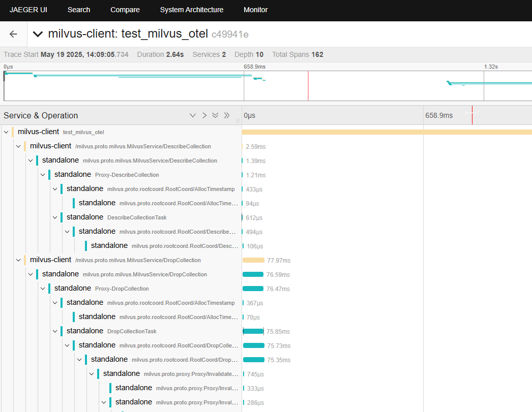Click the 1.39ms duration label

coord(255,161)
